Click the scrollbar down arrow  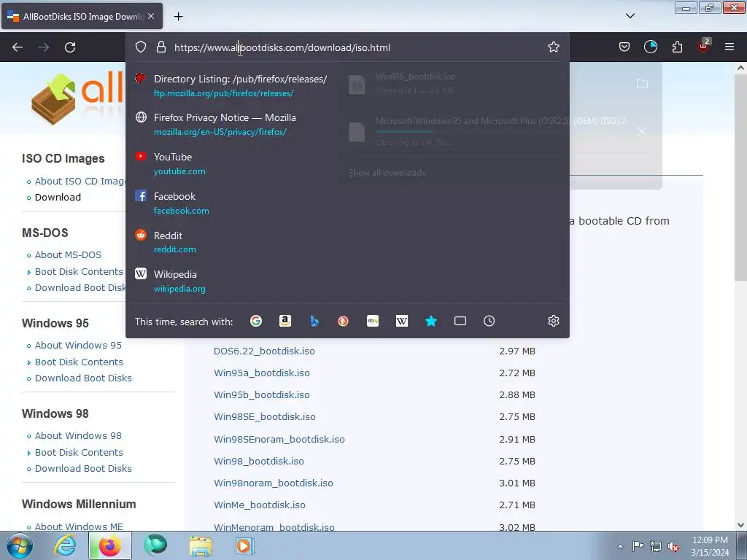tap(741, 525)
